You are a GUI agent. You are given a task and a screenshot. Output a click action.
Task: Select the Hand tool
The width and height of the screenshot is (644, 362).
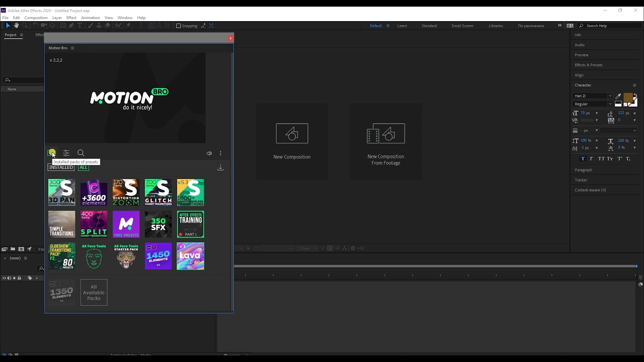[17, 26]
